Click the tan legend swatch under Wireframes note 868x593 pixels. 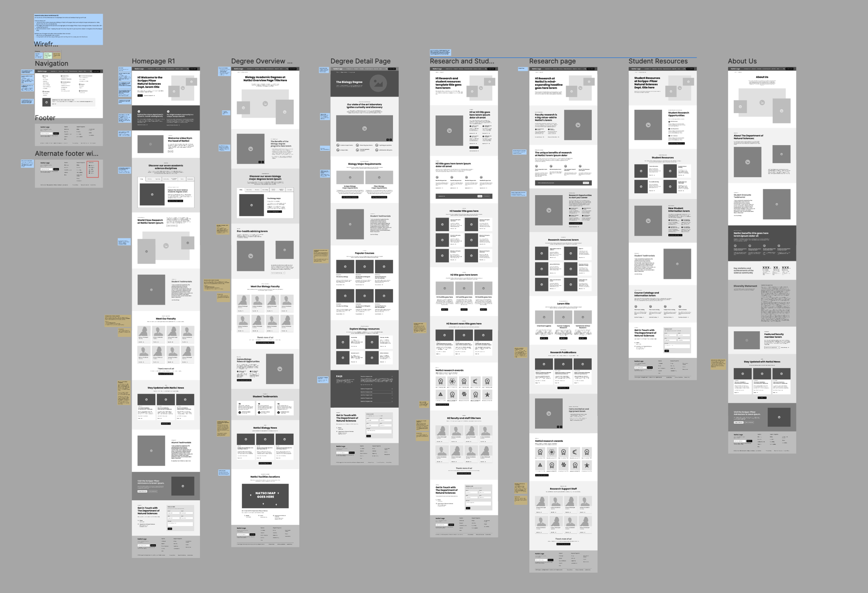(57, 56)
